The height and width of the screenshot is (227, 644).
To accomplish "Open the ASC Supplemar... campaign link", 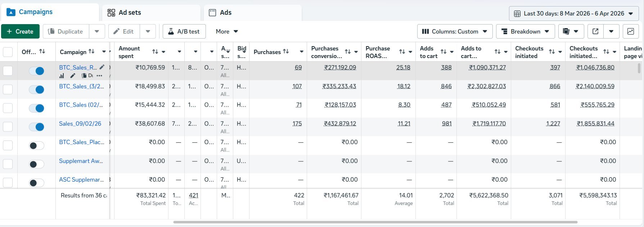I will coord(81,179).
